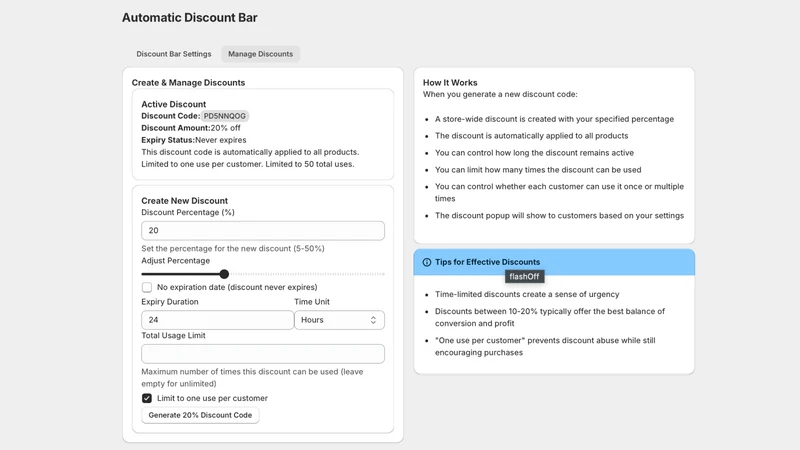Click the How It Works heading
Viewport: 800px width, 450px height.
[450, 83]
